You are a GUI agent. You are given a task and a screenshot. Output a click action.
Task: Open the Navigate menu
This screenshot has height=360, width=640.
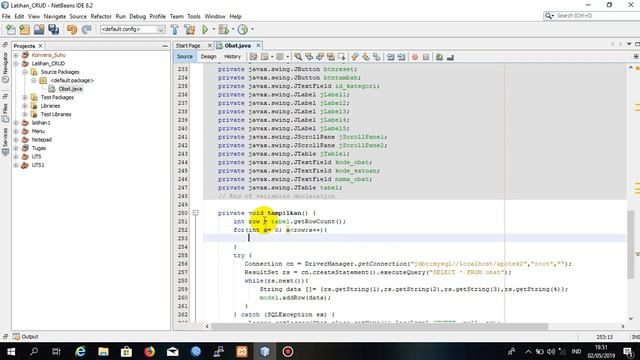[x=55, y=16]
